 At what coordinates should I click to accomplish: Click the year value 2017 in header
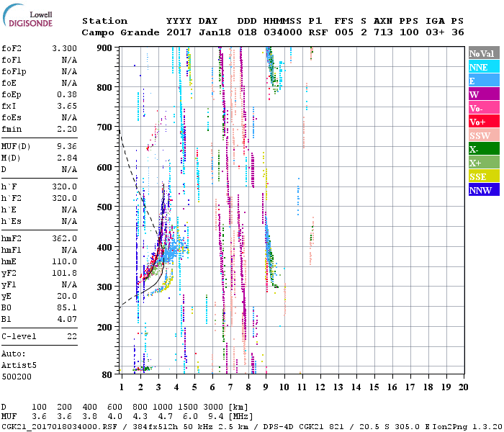tap(179, 32)
